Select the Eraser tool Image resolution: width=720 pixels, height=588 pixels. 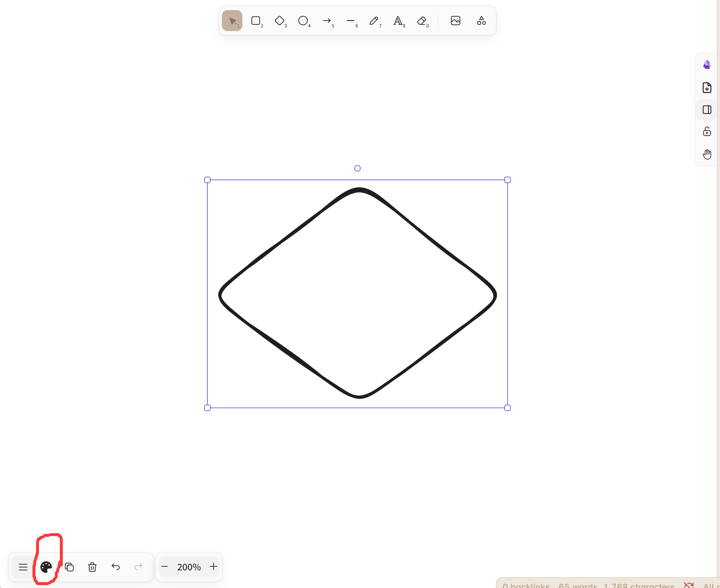(422, 21)
